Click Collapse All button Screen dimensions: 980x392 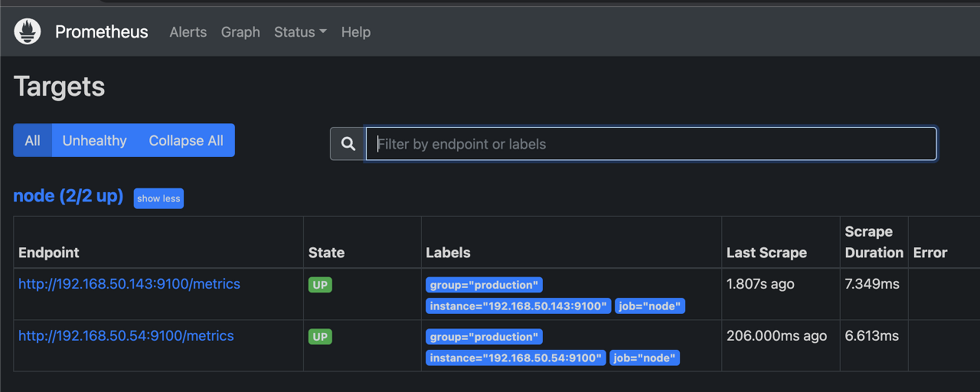186,141
